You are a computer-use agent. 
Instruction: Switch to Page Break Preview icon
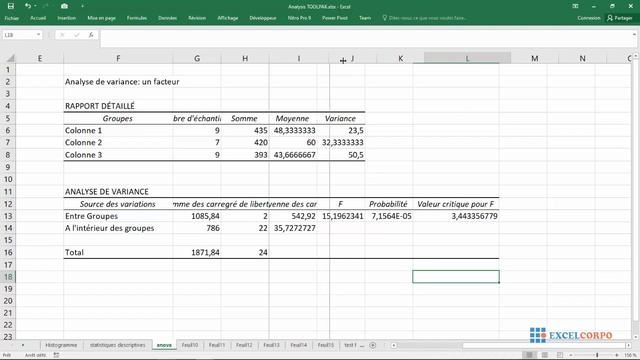(560, 355)
